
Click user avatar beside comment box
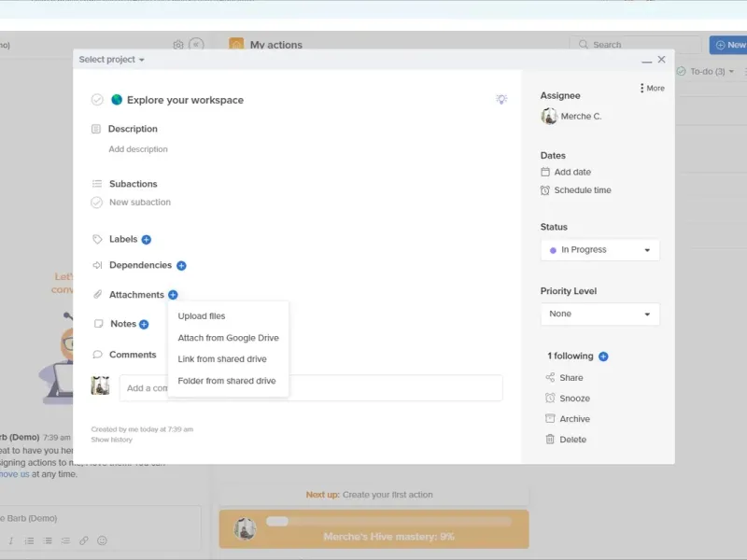pyautogui.click(x=101, y=385)
